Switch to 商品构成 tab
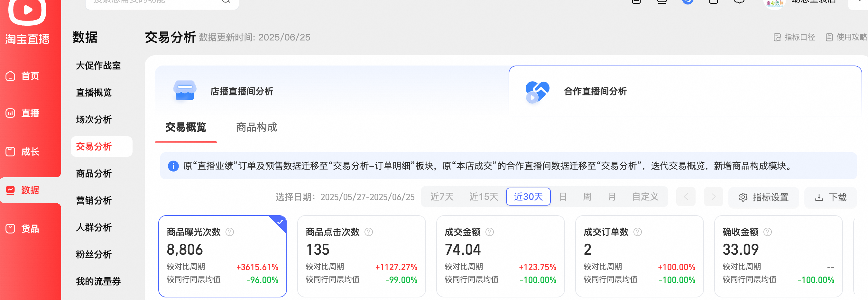 click(256, 128)
